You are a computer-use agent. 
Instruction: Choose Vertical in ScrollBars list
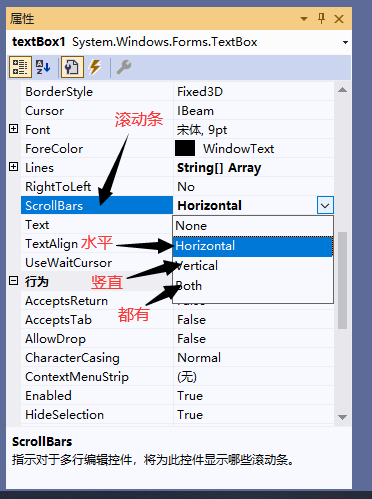pos(253,266)
